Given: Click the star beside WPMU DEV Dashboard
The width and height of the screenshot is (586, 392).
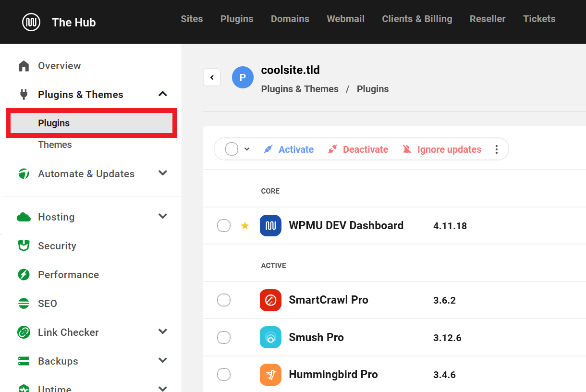Looking at the screenshot, I should coord(245,225).
